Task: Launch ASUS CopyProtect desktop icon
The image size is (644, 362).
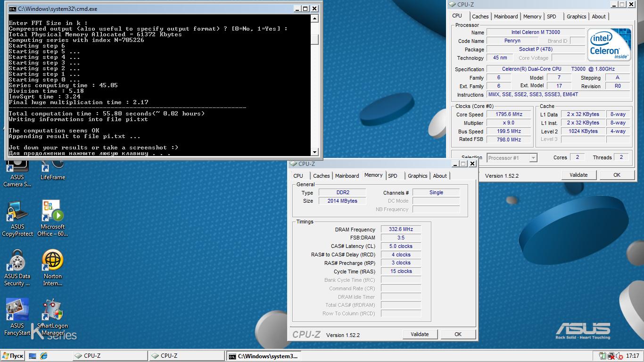Action: pos(17,218)
